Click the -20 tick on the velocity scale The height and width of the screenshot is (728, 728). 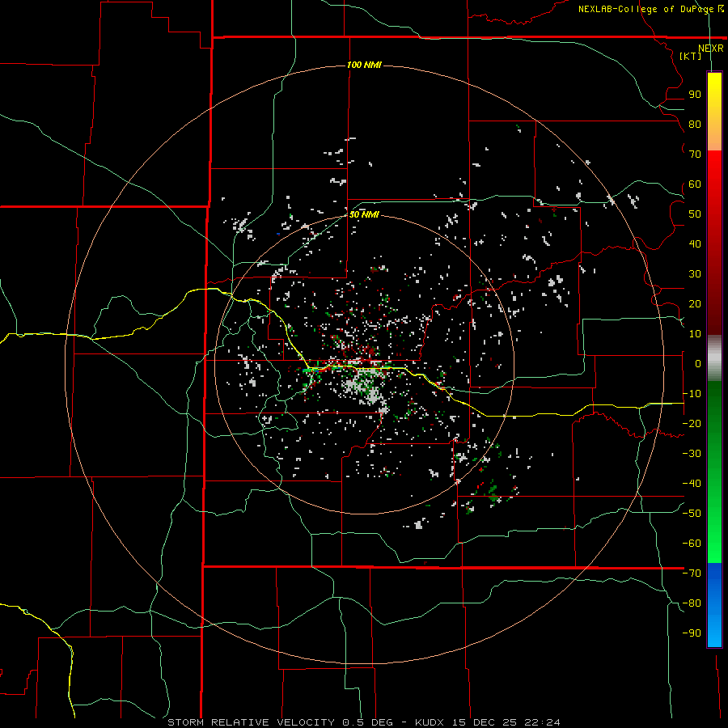692,423
